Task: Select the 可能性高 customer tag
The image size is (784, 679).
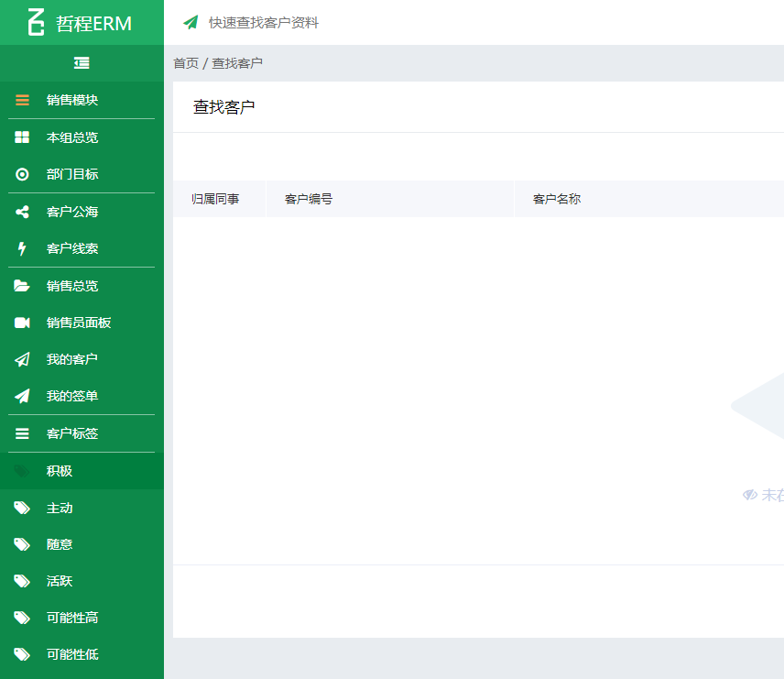Action: (x=82, y=618)
